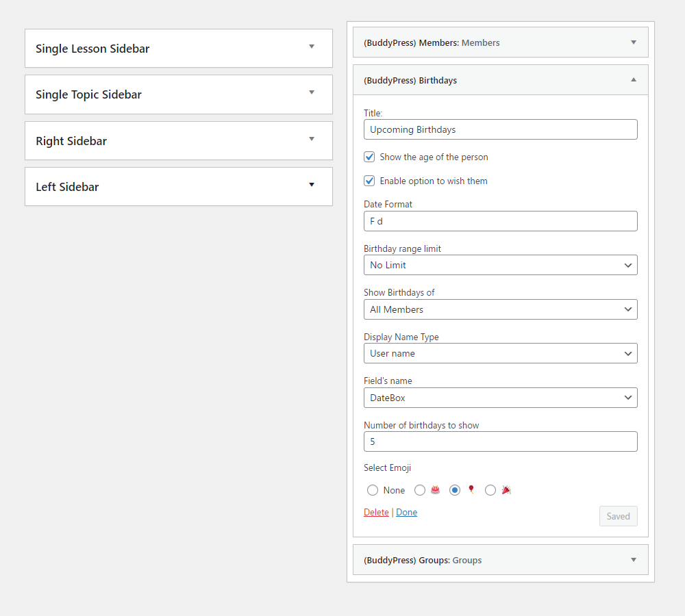The width and height of the screenshot is (685, 616).
Task: Toggle the Left Sidebar arrow
Action: click(312, 185)
